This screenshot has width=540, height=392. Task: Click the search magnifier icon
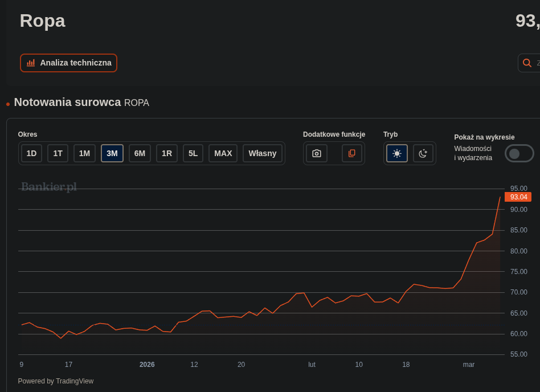click(x=527, y=63)
